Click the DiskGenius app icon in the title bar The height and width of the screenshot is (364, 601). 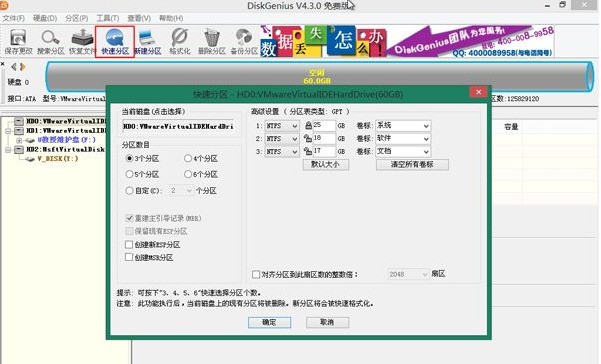tap(4, 5)
